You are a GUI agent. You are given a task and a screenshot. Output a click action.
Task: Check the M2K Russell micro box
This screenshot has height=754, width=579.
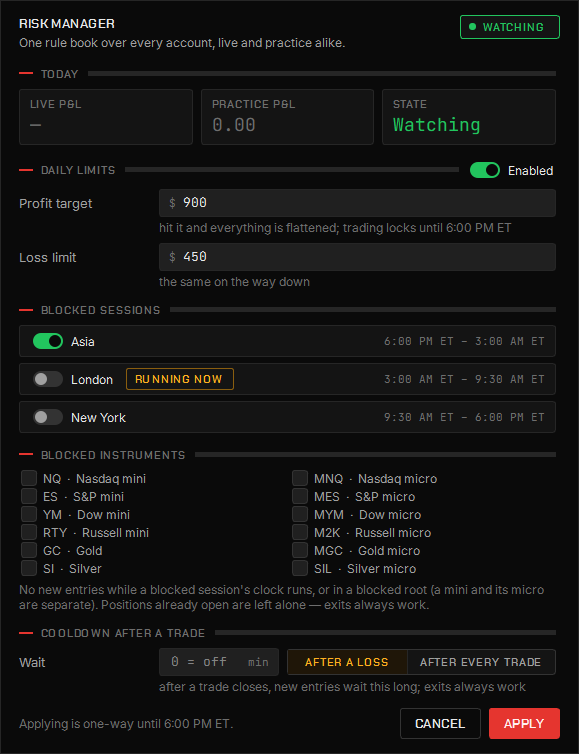click(300, 532)
